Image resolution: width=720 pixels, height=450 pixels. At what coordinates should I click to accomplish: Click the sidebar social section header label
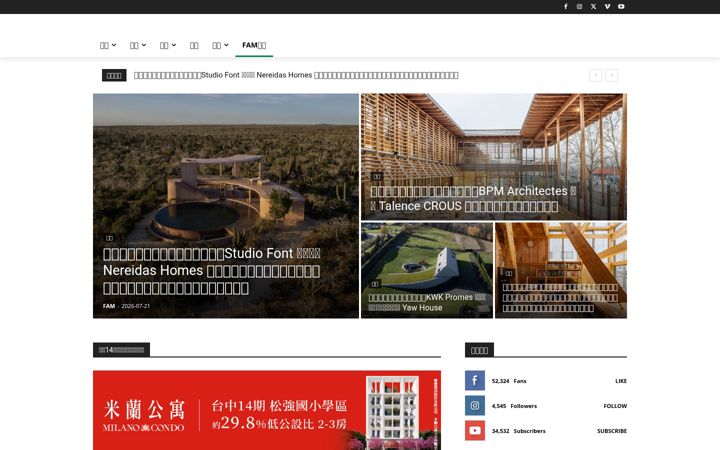pyautogui.click(x=479, y=350)
